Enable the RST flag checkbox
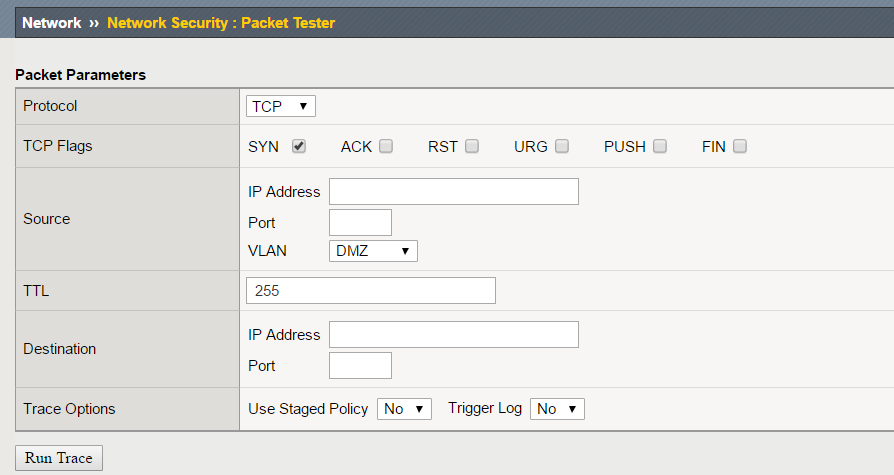The height and width of the screenshot is (475, 894). coord(472,146)
